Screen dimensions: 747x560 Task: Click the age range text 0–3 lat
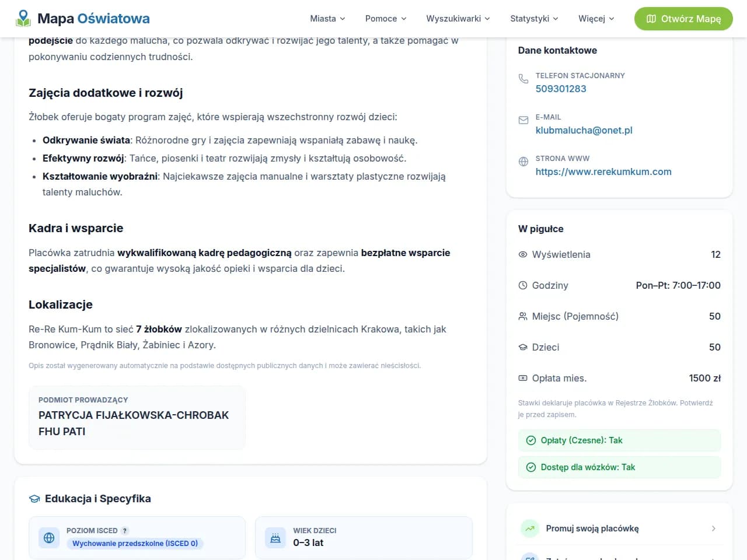(308, 543)
